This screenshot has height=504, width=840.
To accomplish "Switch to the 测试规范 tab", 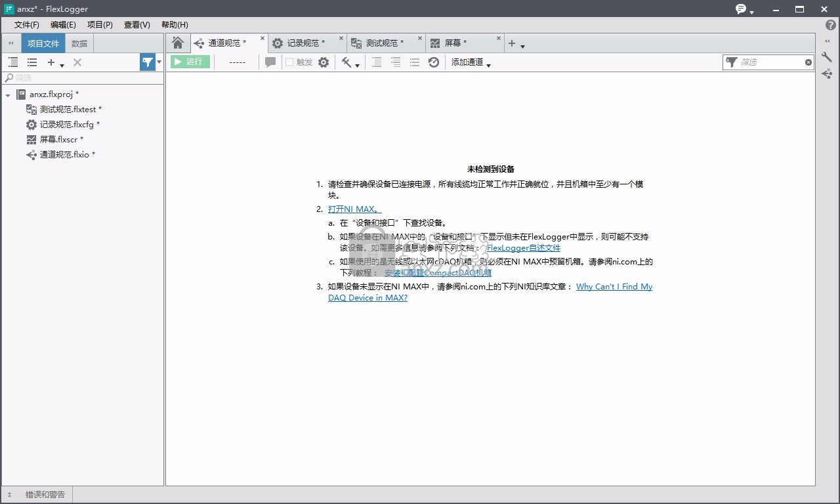I will point(385,43).
